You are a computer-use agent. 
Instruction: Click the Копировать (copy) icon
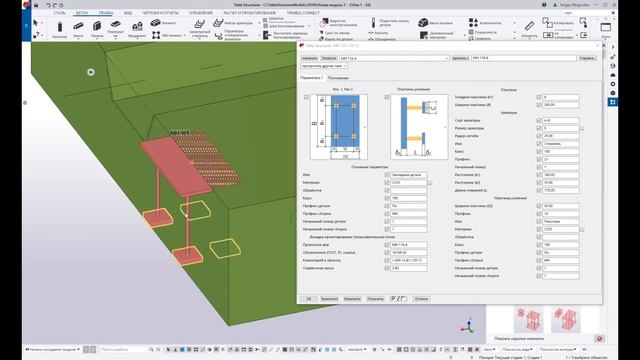pyautogui.click(x=547, y=22)
